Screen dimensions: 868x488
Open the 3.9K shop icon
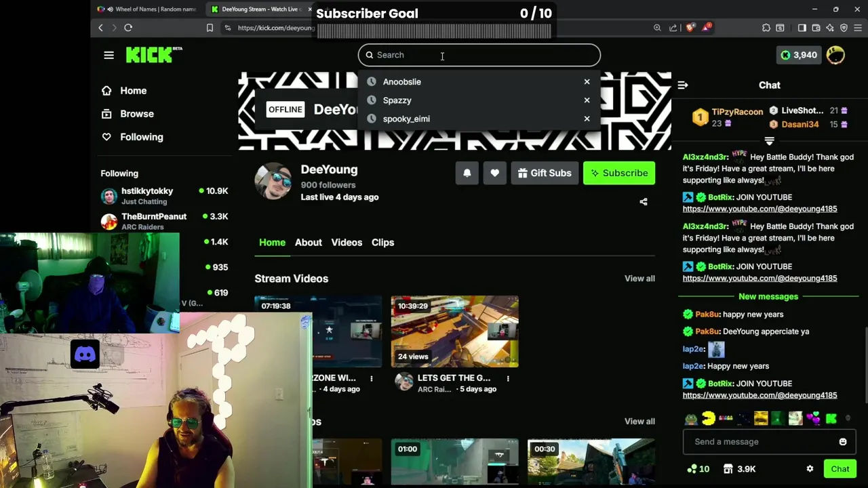coord(739,469)
